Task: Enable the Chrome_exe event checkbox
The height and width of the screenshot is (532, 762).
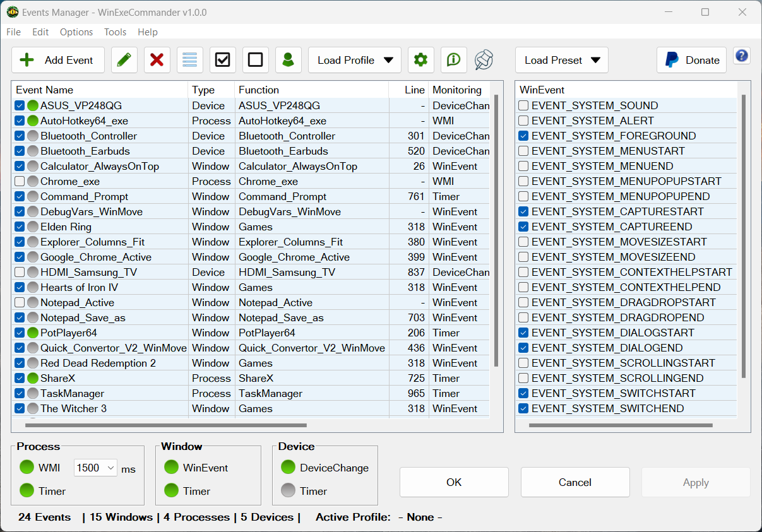Action: [20, 181]
